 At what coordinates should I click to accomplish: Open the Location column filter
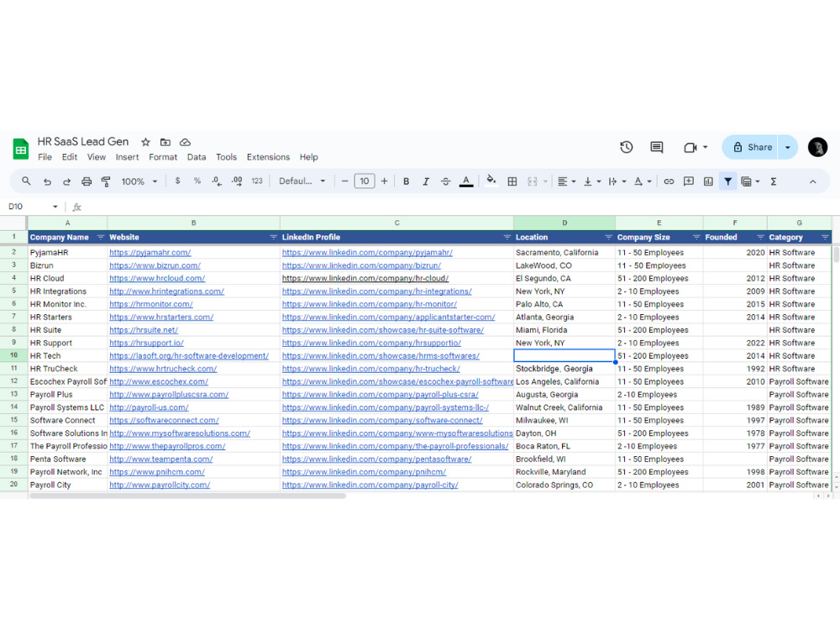[608, 238]
